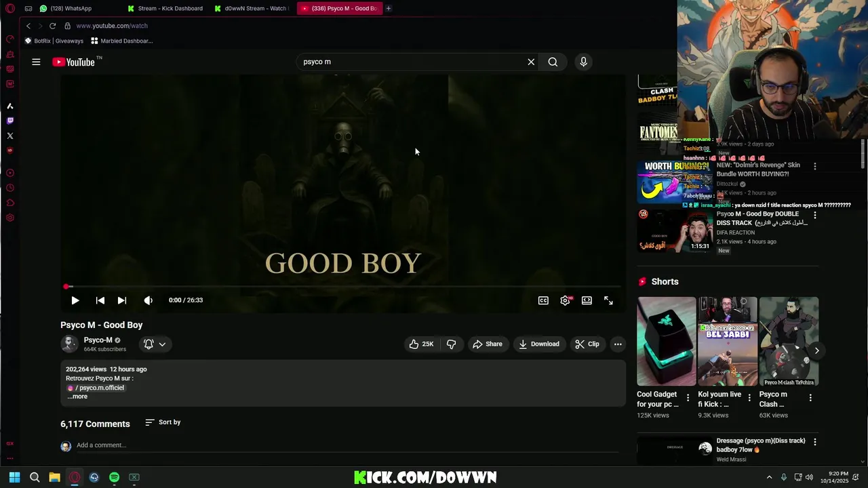
Task: Open options for Dressage diss track
Action: (814, 442)
